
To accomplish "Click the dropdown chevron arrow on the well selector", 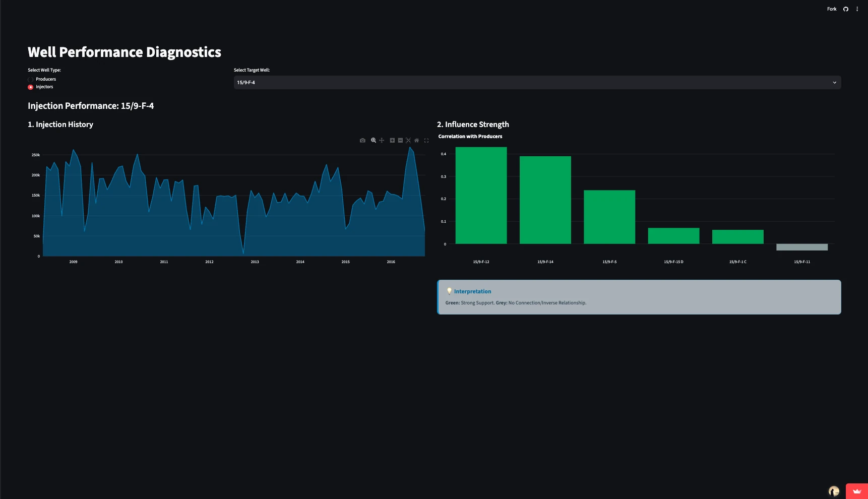I will [834, 83].
